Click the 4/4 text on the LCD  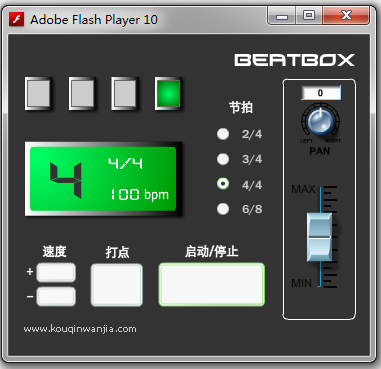tap(125, 164)
